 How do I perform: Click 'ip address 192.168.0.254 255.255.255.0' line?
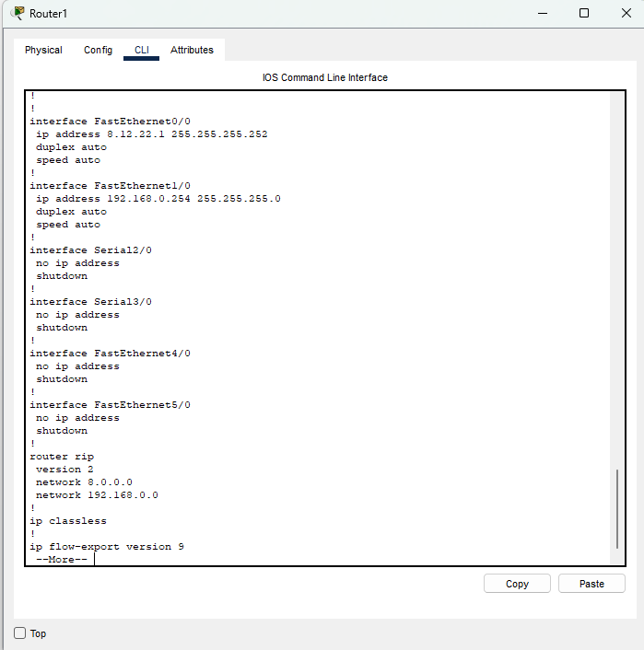[158, 199]
